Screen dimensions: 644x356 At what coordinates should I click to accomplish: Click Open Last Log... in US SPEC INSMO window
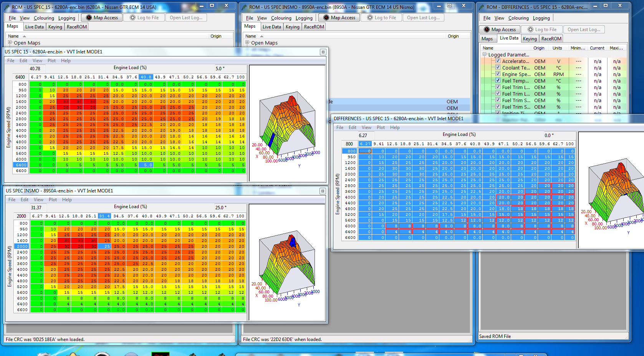point(423,18)
